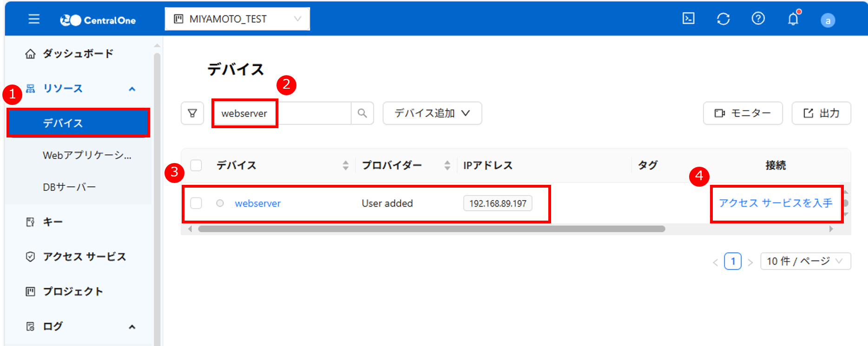Open the help question mark icon
The image size is (868, 346).
point(758,19)
